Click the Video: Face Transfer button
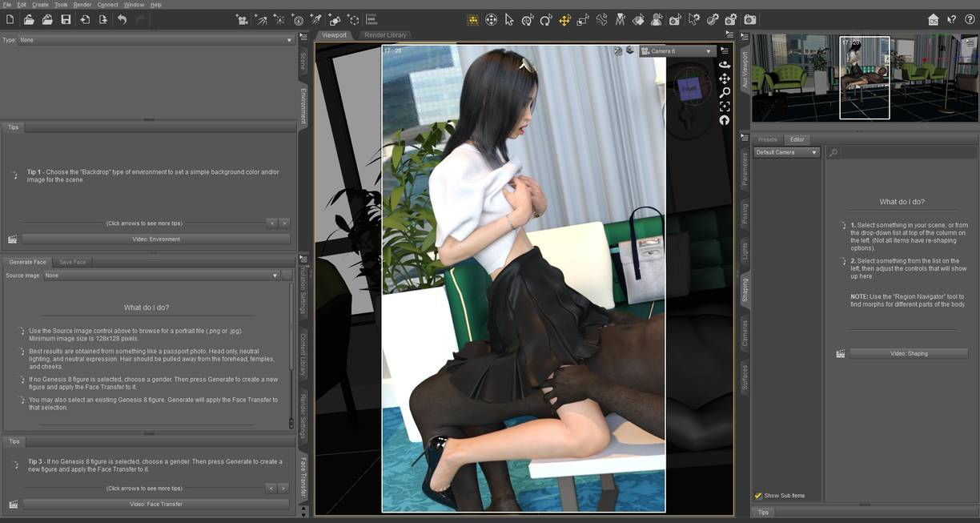Screen dimensions: 980x523 [x=156, y=505]
